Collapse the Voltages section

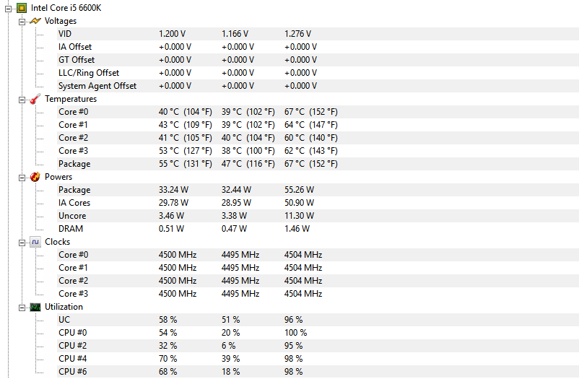tap(22, 22)
